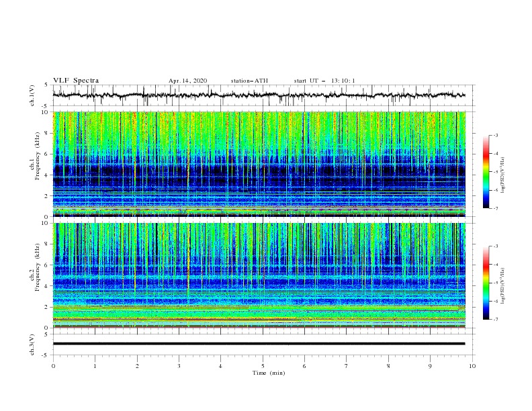Screen dimensions: 532x411
Task: Click the time axis tick label "10"
Action: [x=472, y=366]
